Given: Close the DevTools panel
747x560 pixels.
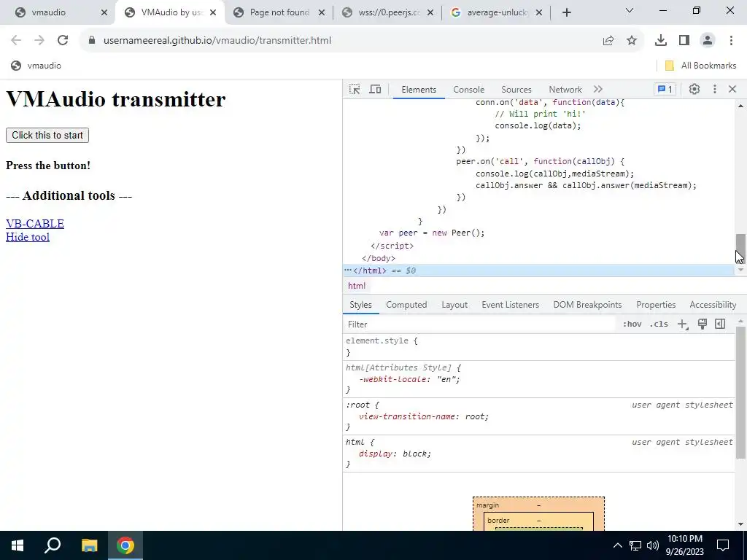Looking at the screenshot, I should click(732, 89).
